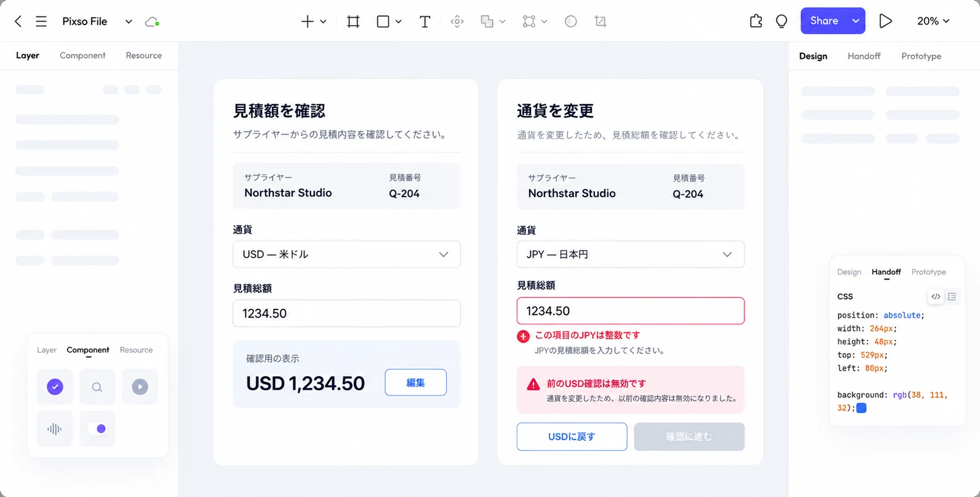This screenshot has width=980, height=497.
Task: Expand the Rectangle shape tool options arrow
Action: click(x=398, y=21)
